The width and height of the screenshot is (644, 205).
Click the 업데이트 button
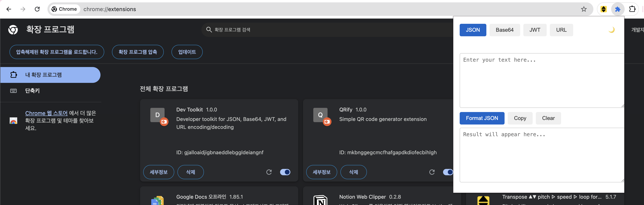(187, 52)
